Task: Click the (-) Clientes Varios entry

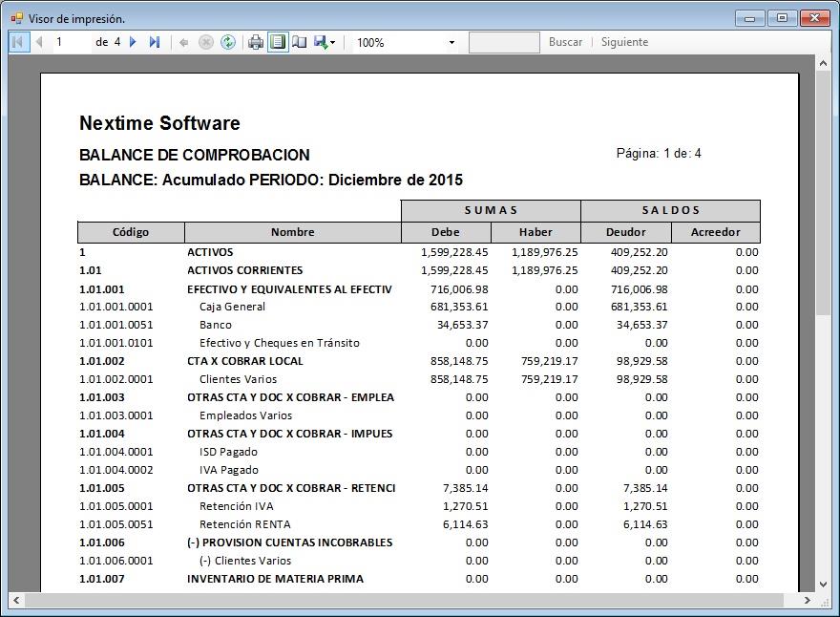Action: [x=244, y=561]
